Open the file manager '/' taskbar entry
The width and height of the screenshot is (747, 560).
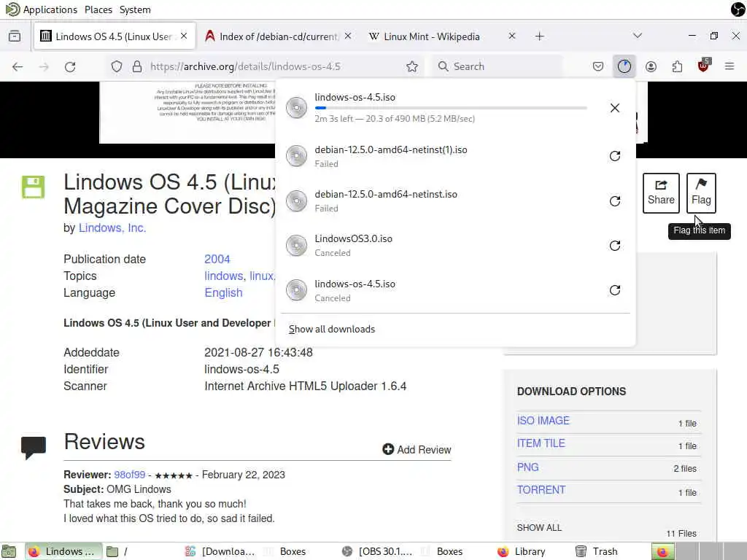tap(117, 551)
